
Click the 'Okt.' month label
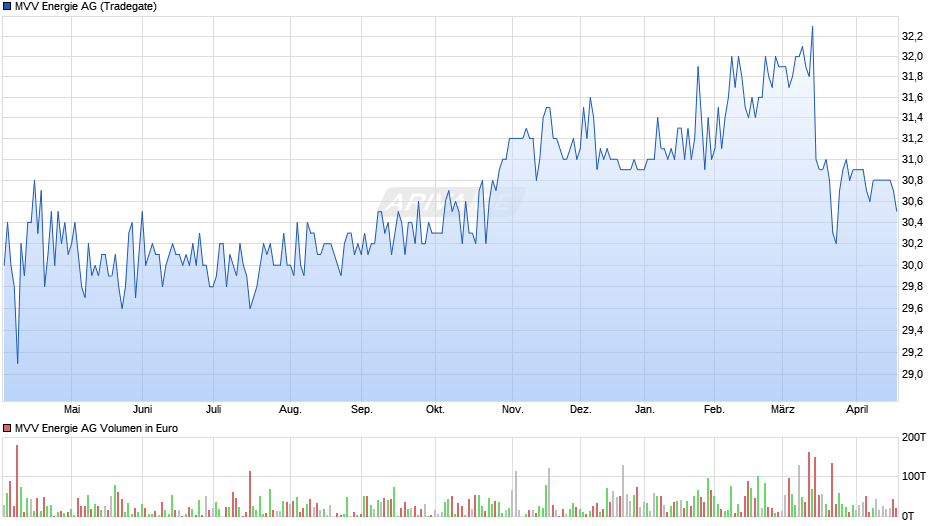[x=435, y=409]
